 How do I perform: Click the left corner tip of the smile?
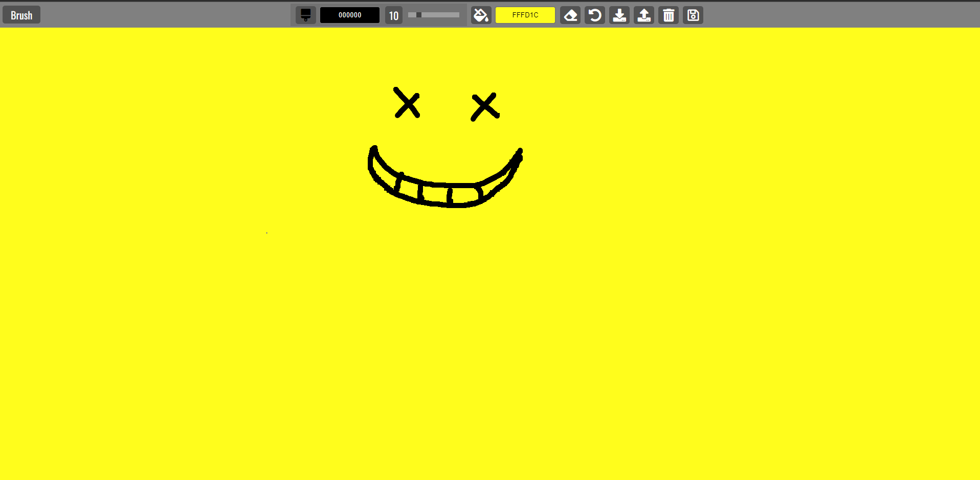374,148
